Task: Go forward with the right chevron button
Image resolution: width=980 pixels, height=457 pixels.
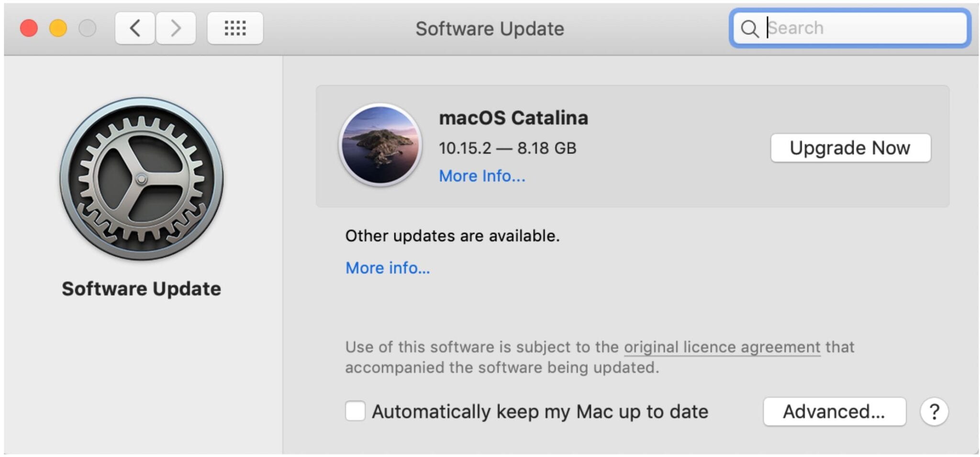Action: [176, 28]
